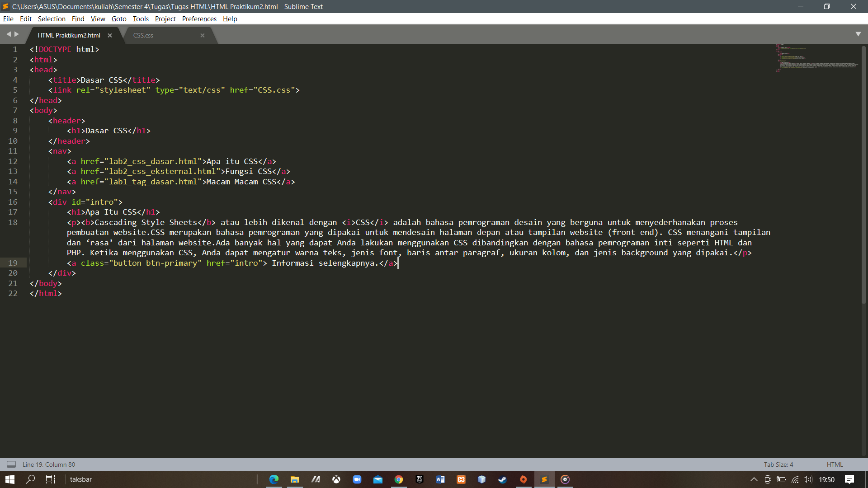Open Microsoft Edge from the taskbar

tap(274, 479)
